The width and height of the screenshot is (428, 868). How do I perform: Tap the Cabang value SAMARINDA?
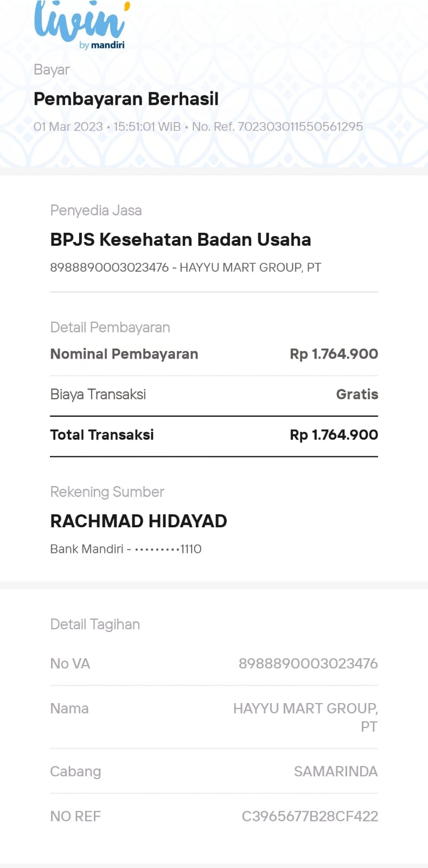pyautogui.click(x=336, y=771)
